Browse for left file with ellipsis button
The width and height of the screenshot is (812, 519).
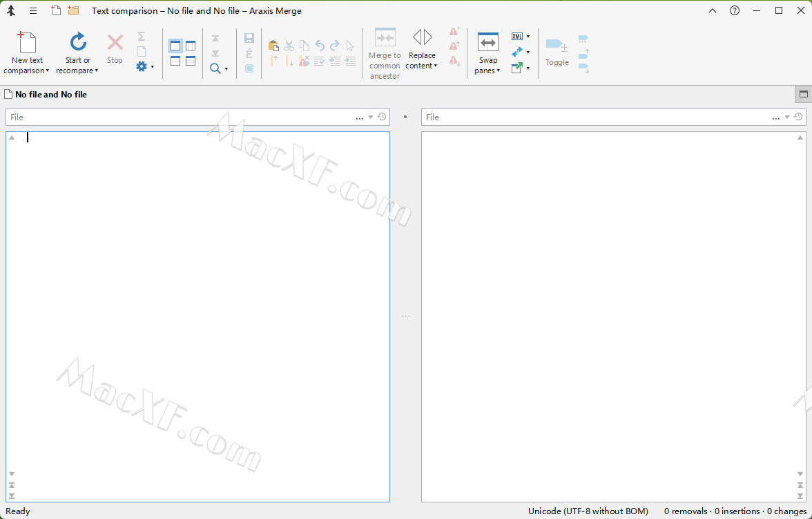point(359,117)
